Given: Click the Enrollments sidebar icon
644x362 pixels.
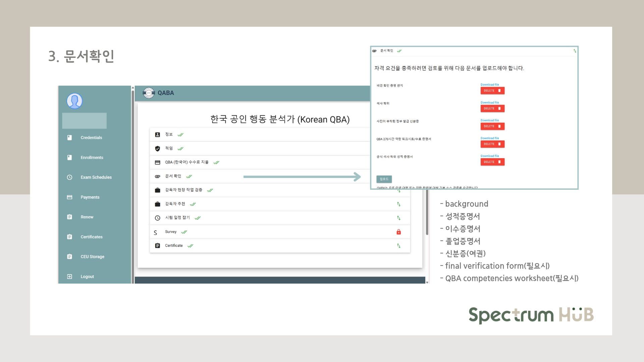Looking at the screenshot, I should [x=69, y=158].
